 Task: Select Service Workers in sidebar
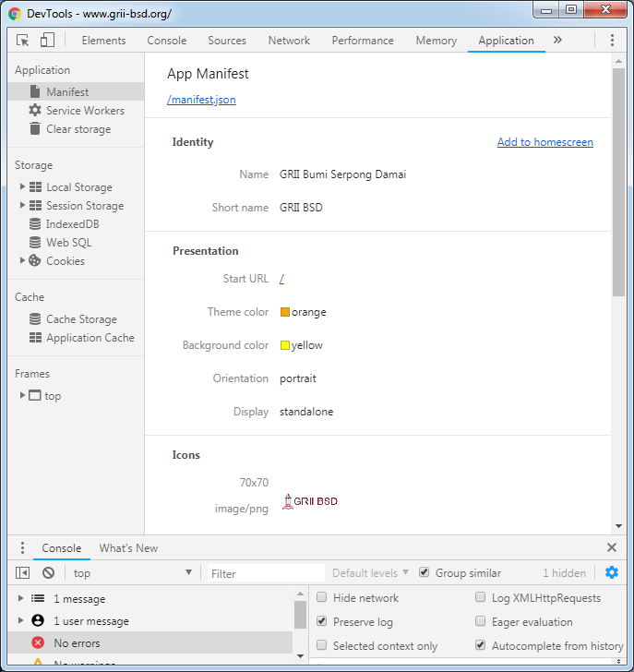(85, 110)
